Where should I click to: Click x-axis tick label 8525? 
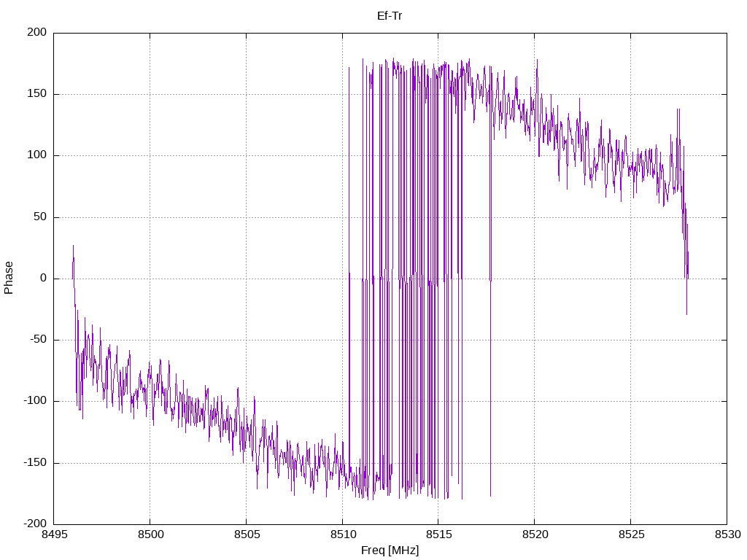click(631, 534)
